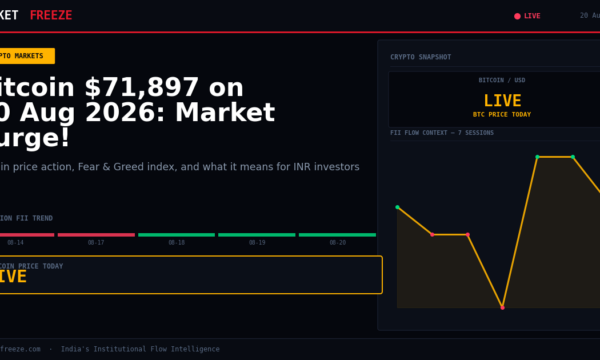The image size is (600, 360).
Task: Click the subtitle about Fear & Greed index
Action: coord(179,167)
